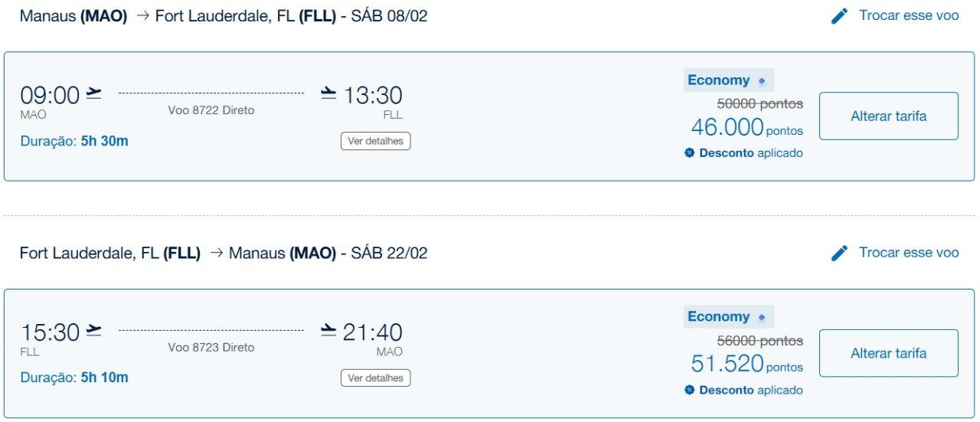This screenshot has height=422, width=980.
Task: Click the discount badge icon under 51.520 pontos
Action: click(689, 390)
